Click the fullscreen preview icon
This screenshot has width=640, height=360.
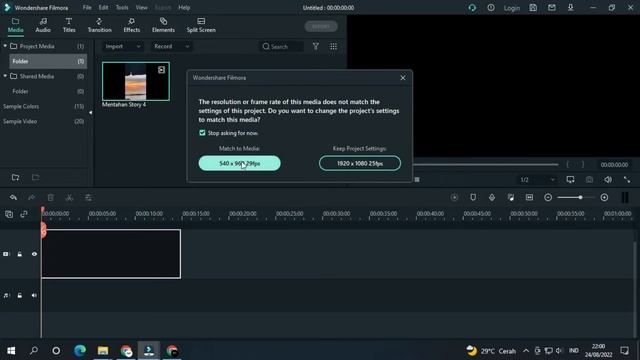point(627,180)
